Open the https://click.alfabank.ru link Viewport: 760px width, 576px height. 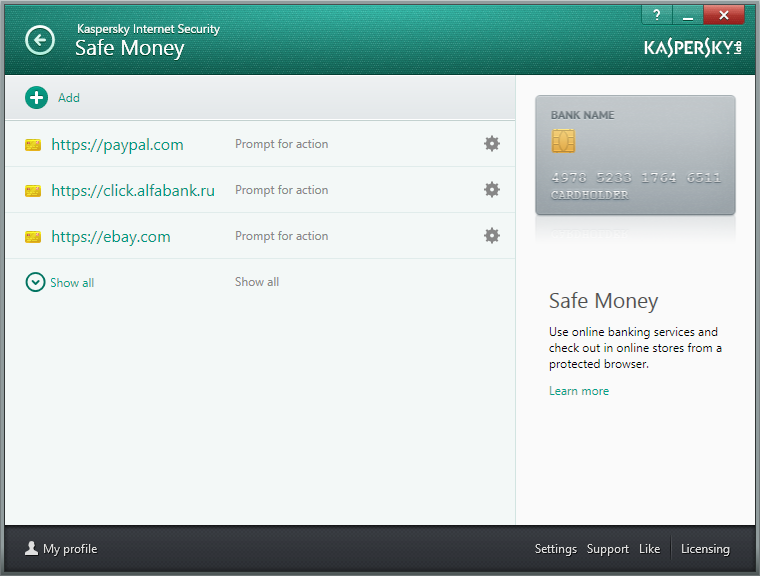click(x=133, y=191)
